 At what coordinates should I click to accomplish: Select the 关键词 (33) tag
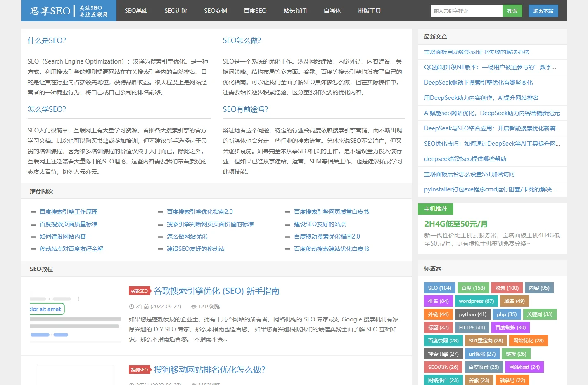pyautogui.click(x=540, y=314)
